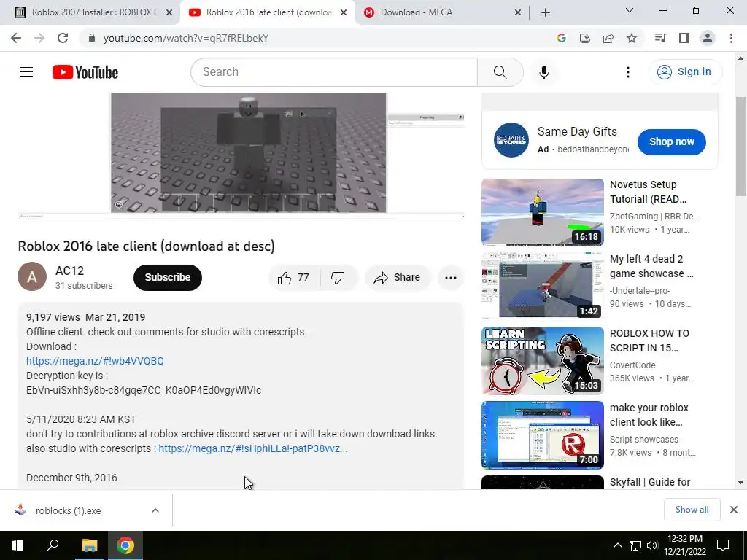Open Novetus Setup Tutorial video thumbnail
This screenshot has height=560, width=747.
tap(543, 213)
